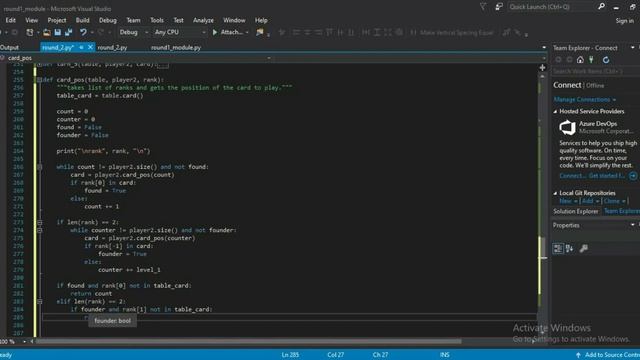This screenshot has height=360, width=640.
Task: Click the Source Control up-arrow icon in status bar
Action: tap(578, 355)
